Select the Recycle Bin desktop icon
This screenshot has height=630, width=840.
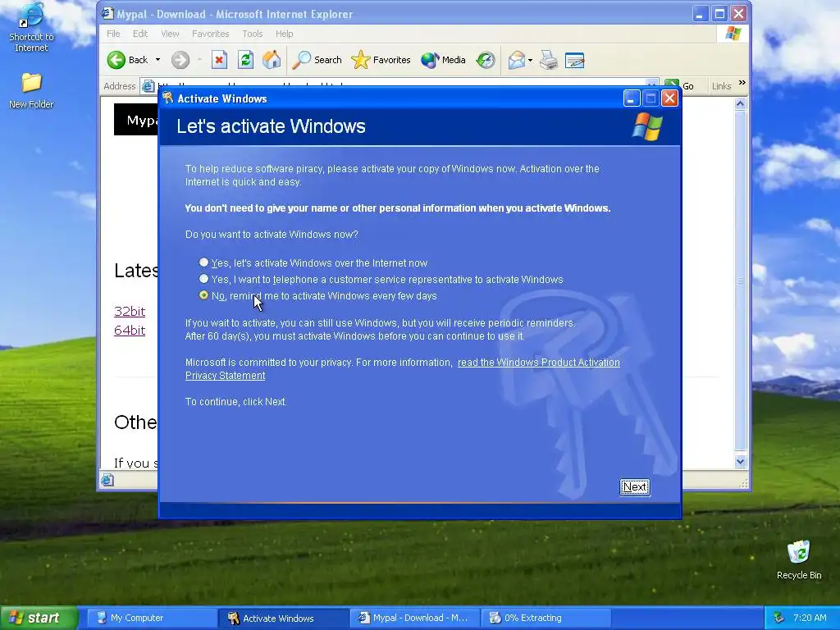[x=799, y=559]
